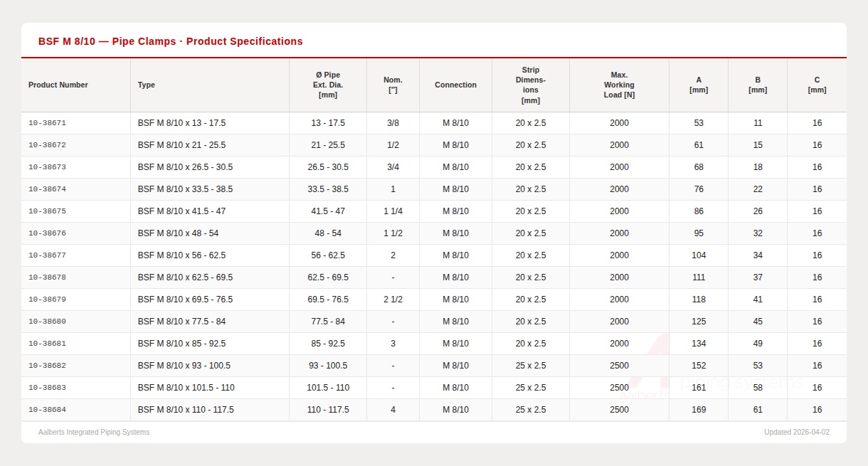
Task: Select the Connection column header
Action: point(455,85)
